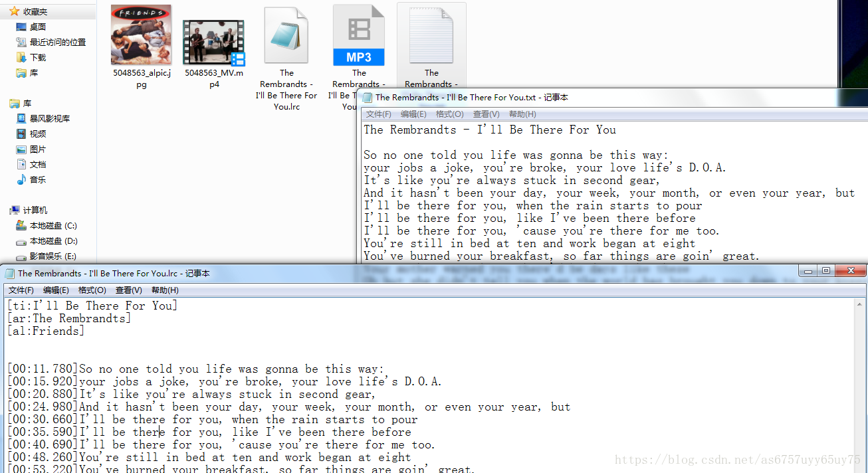Click the video icon beside 视频
Image resolution: width=868 pixels, height=473 pixels.
[x=21, y=134]
